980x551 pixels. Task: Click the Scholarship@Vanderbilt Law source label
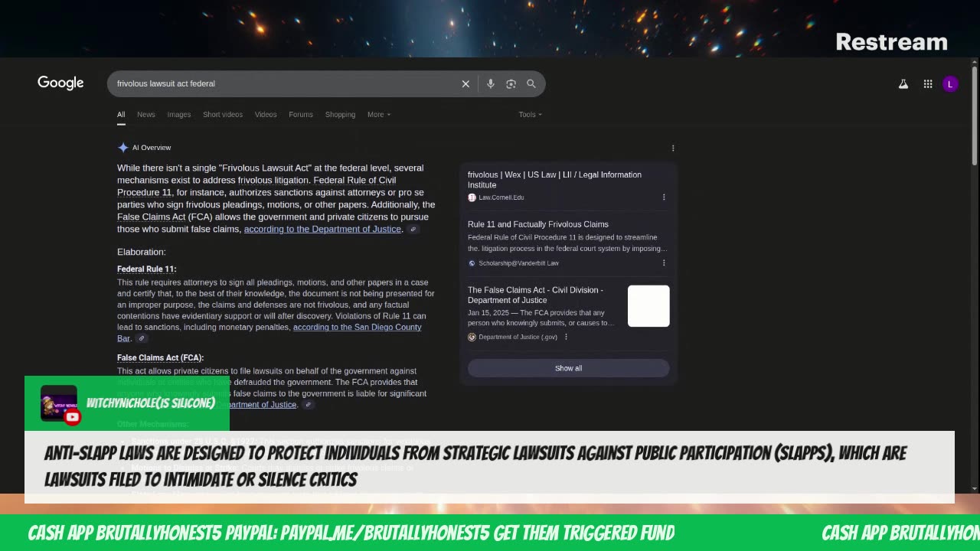(518, 263)
